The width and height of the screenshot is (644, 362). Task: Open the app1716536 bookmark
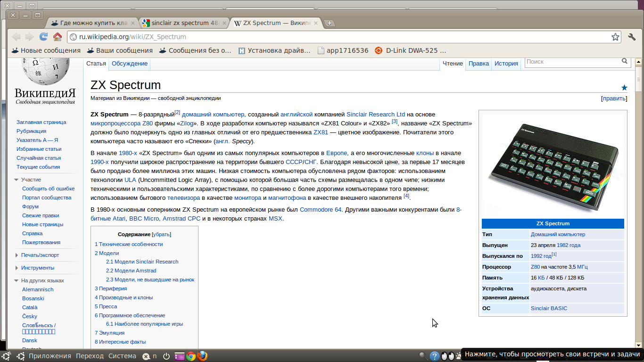click(x=343, y=50)
